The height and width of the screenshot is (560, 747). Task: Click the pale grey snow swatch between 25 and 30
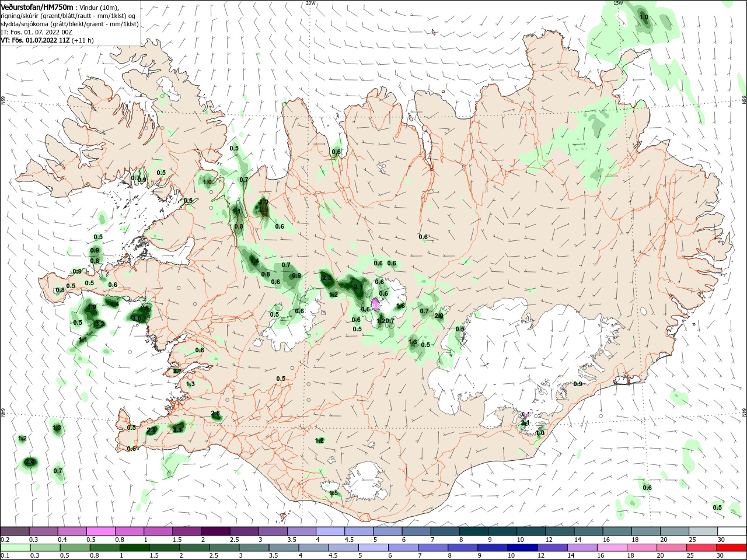[x=703, y=531]
